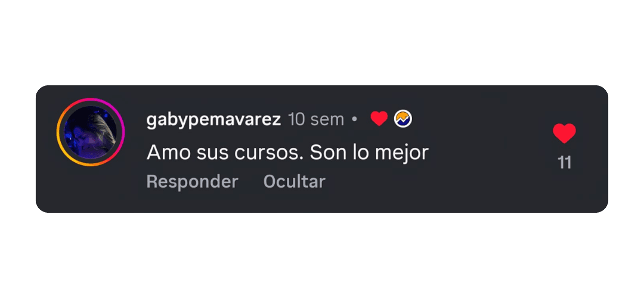Click the small heart beside the timestamp
Viewport: 644px width, 298px height.
(x=379, y=119)
